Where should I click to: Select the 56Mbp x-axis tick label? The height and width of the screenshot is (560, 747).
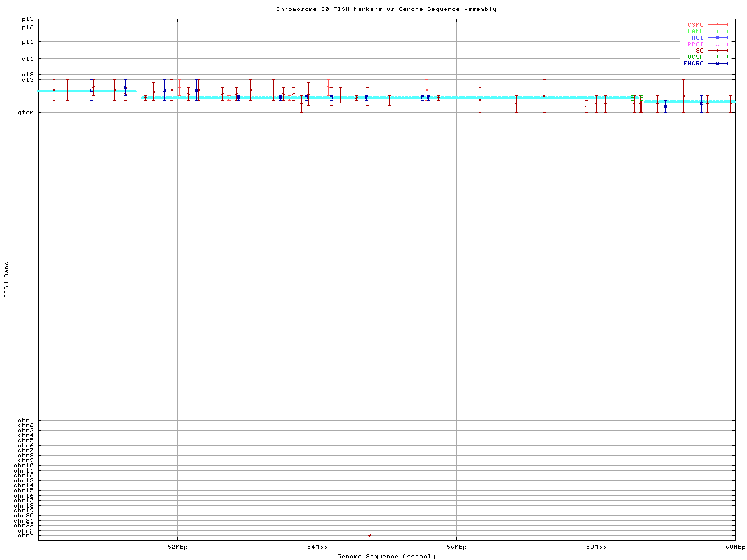456,547
